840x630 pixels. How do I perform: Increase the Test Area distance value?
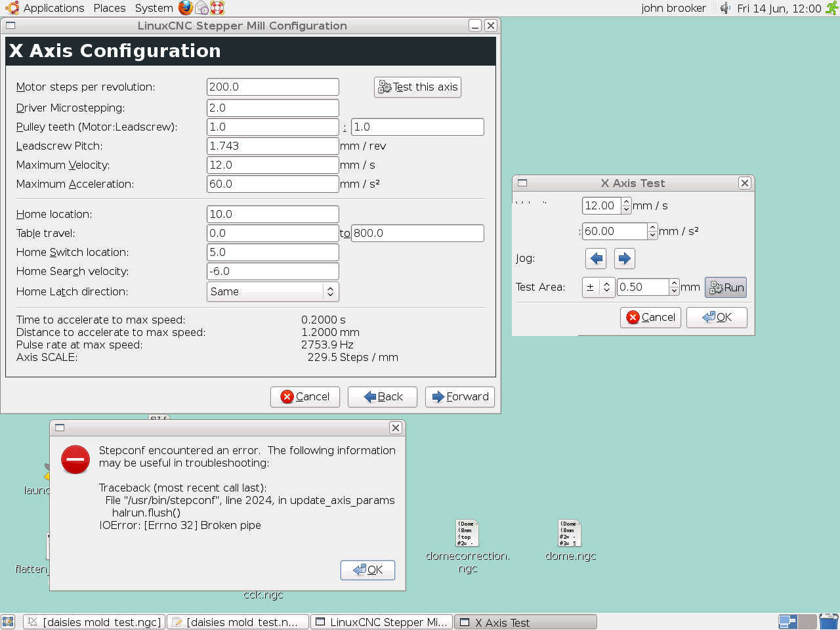675,283
